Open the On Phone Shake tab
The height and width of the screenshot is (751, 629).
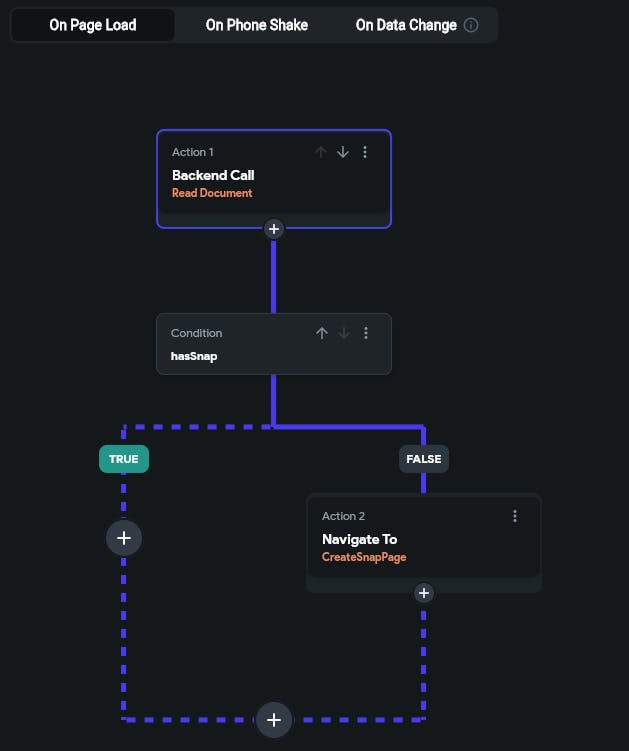[257, 25]
